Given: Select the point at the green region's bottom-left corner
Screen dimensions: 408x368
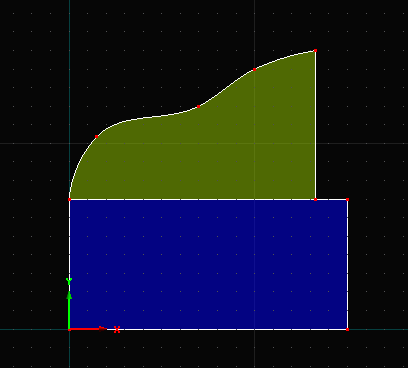Looking at the screenshot, I should tap(69, 199).
